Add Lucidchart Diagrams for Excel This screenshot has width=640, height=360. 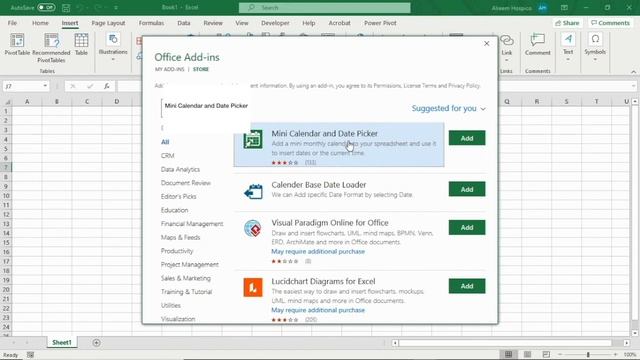click(x=467, y=286)
